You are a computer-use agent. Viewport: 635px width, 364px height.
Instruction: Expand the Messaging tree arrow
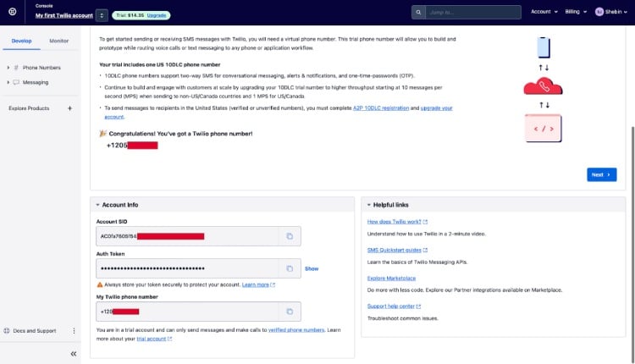[x=8, y=82]
